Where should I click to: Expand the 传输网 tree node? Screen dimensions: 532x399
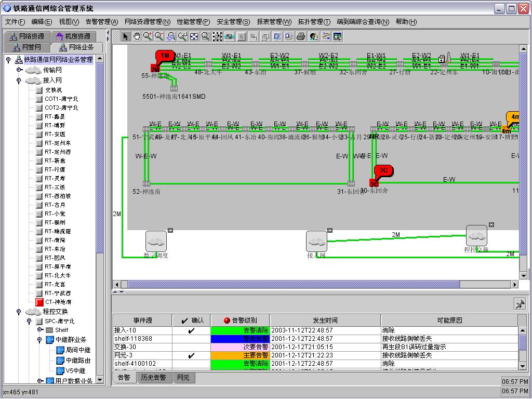(19, 70)
